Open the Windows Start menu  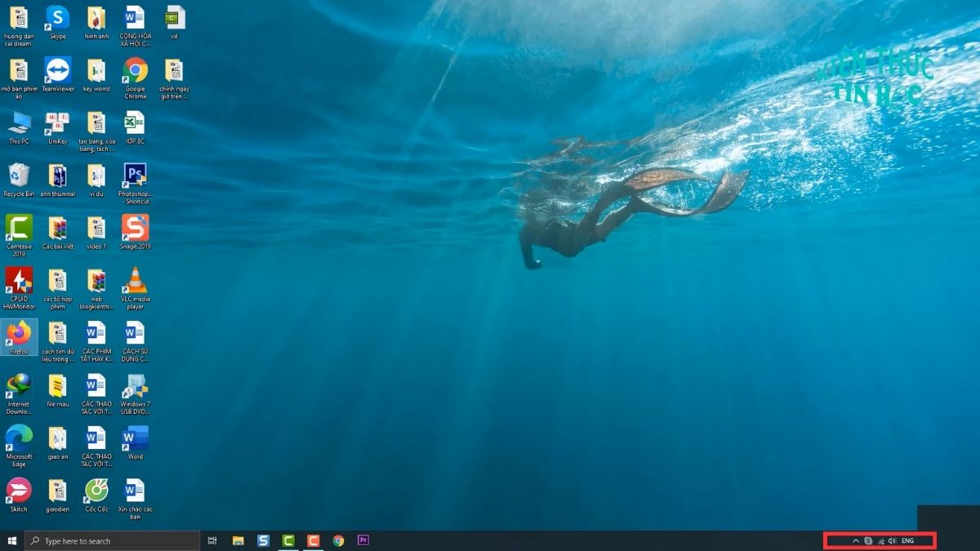click(x=12, y=540)
